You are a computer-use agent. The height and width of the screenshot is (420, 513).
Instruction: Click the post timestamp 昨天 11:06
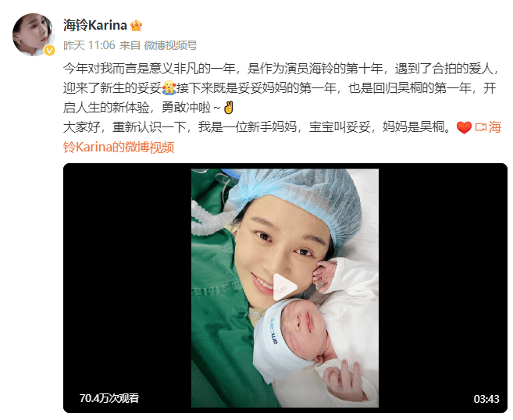89,45
